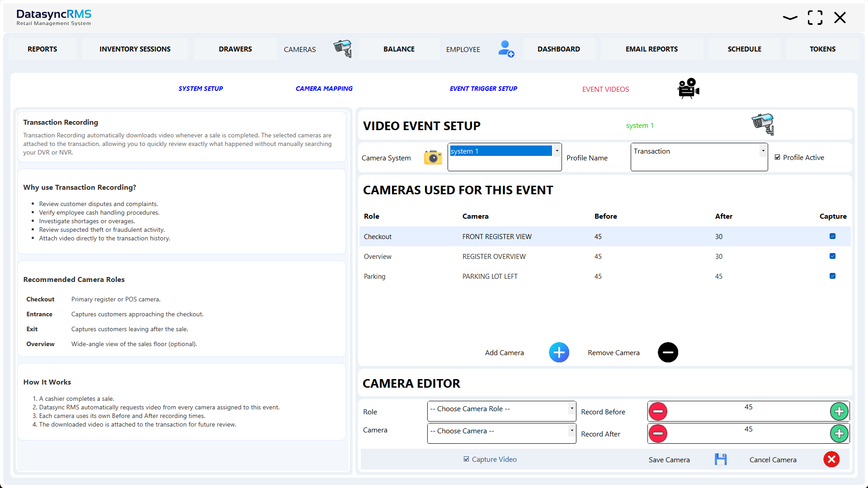Select the REGISTER OVERVIEW camera row
The height and width of the screenshot is (488, 868).
(605, 256)
